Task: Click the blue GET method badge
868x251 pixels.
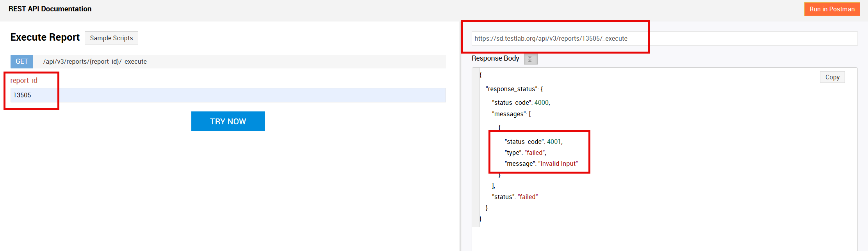Action: point(22,61)
